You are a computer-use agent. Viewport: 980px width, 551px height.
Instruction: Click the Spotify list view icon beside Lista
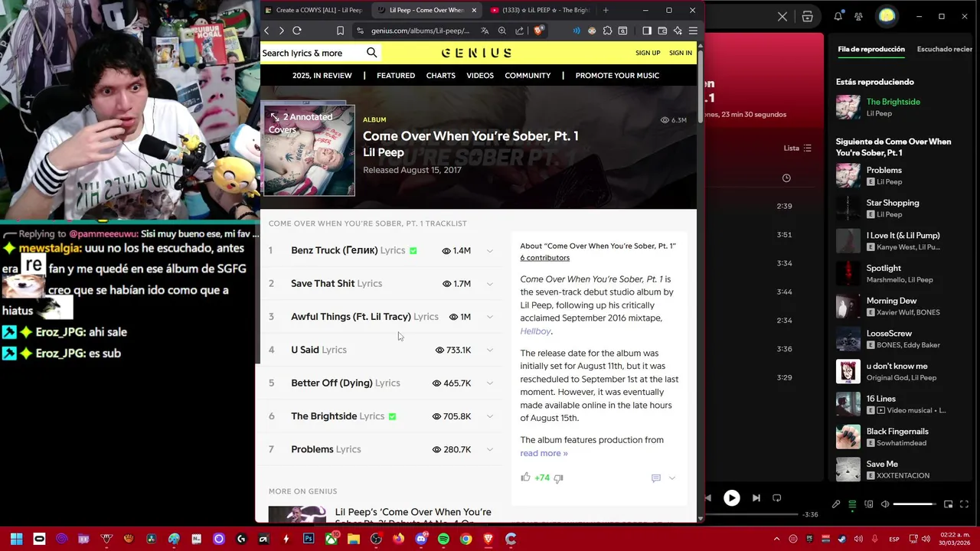click(x=807, y=148)
